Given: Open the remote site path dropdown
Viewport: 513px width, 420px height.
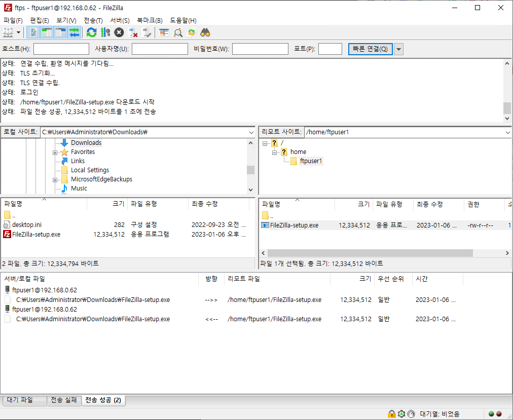Looking at the screenshot, I should (507, 132).
